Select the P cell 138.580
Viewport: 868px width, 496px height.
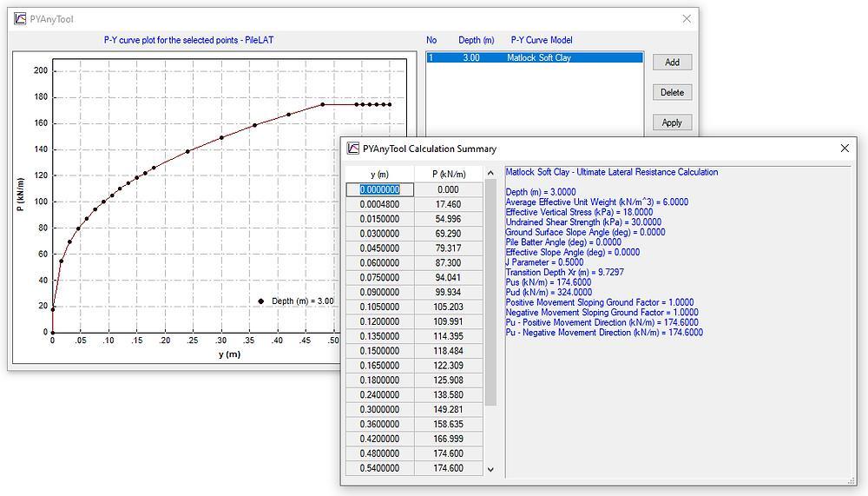(449, 395)
